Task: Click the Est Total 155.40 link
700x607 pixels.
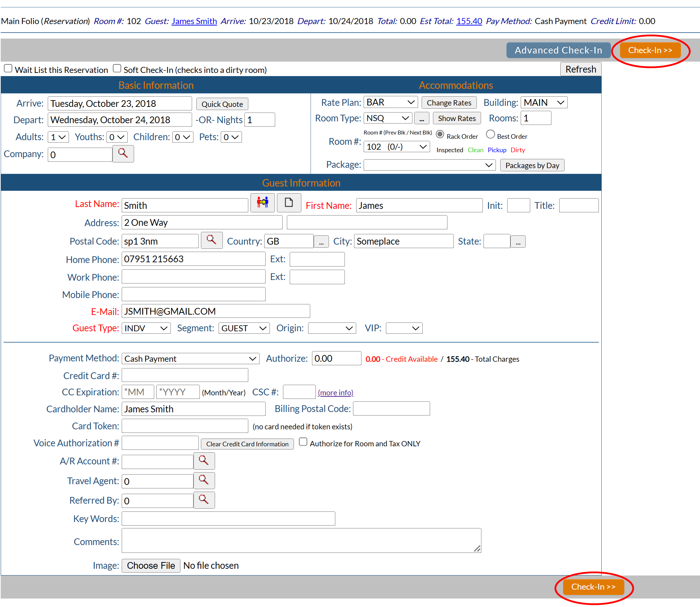Action: [x=469, y=21]
